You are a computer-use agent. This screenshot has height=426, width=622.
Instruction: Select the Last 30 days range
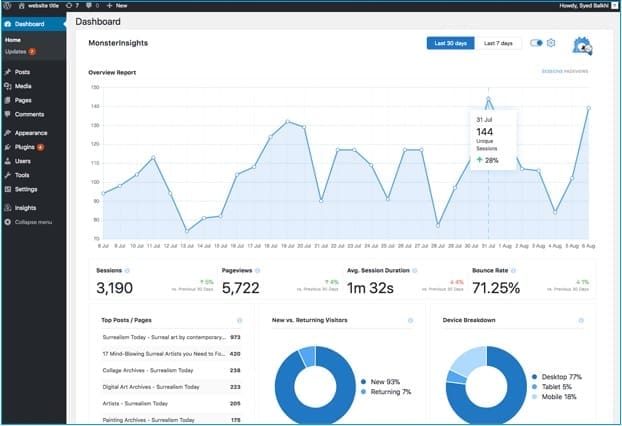pyautogui.click(x=450, y=43)
